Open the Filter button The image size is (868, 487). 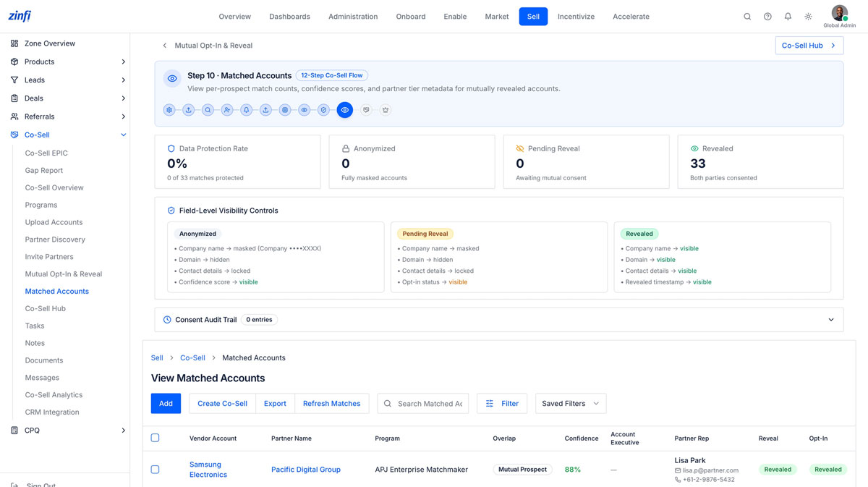coord(502,404)
